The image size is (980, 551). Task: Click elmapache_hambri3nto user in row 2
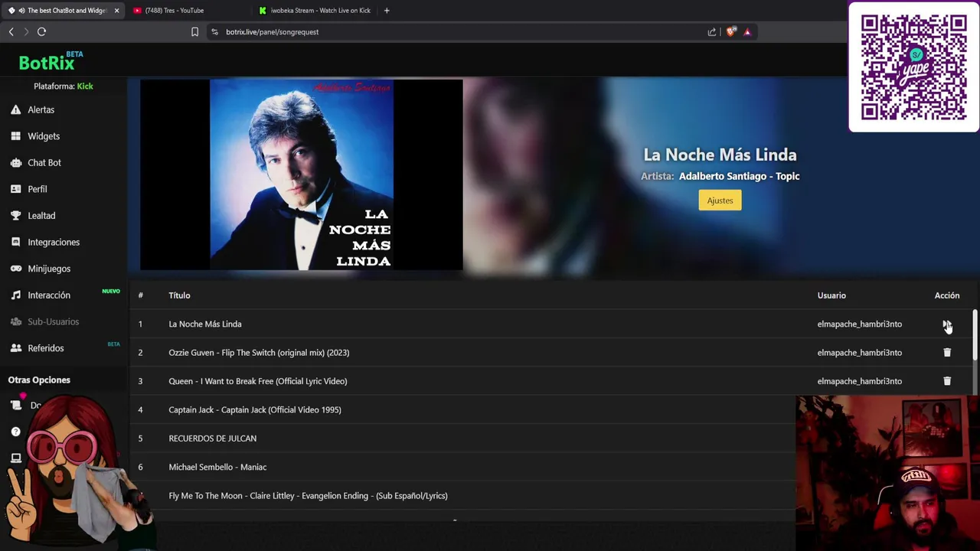[x=860, y=353]
